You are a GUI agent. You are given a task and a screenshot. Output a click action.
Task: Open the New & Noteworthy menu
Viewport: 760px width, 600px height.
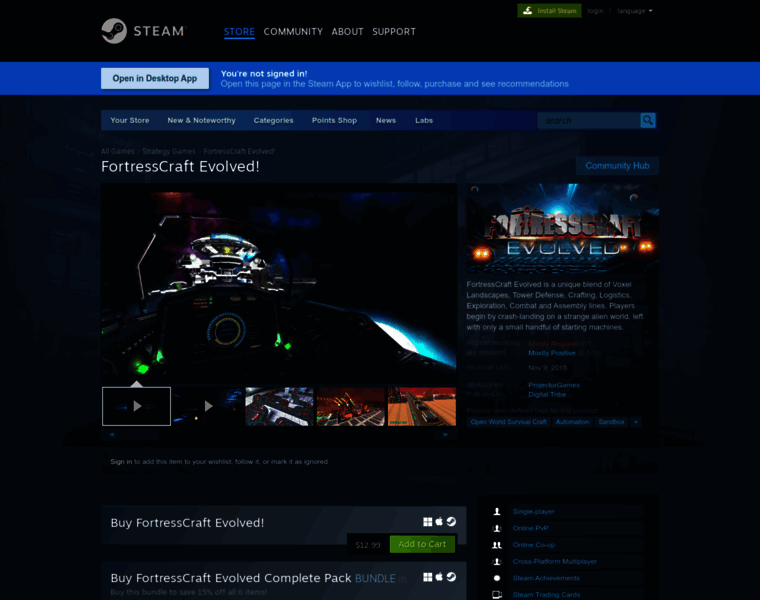pos(201,120)
